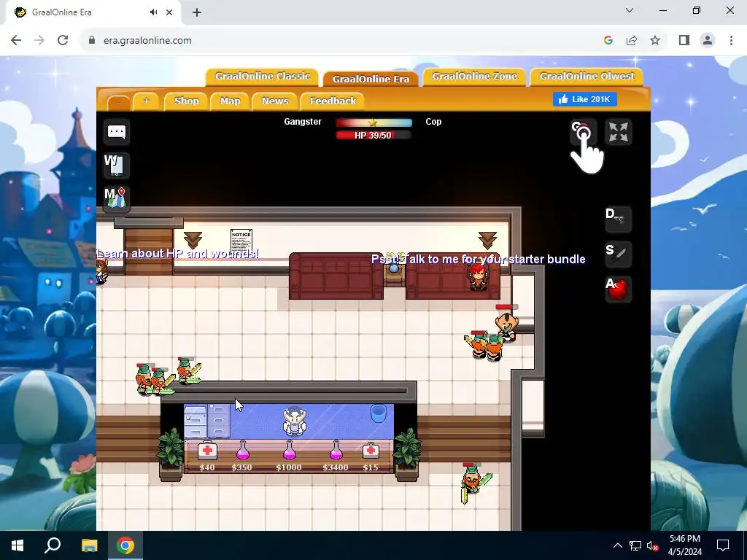Open the notification center icon
The height and width of the screenshot is (560, 747).
(x=723, y=545)
